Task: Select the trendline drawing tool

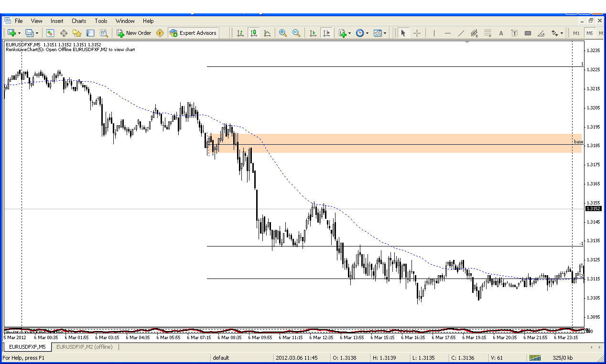Action: pos(461,33)
